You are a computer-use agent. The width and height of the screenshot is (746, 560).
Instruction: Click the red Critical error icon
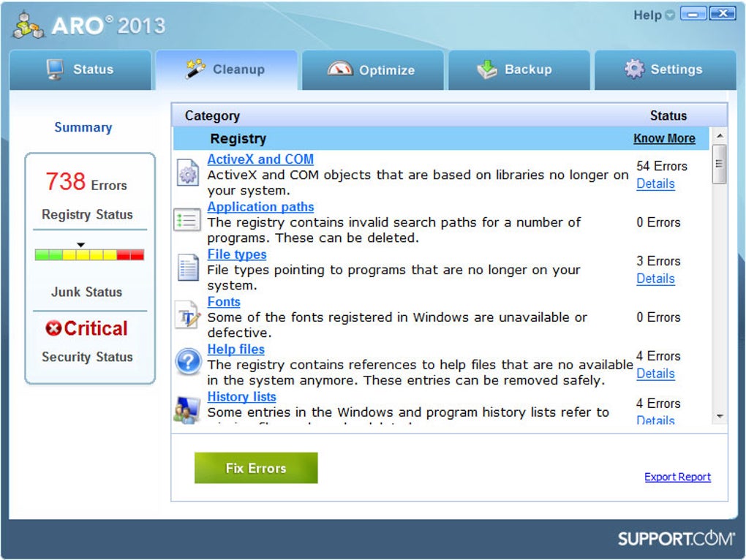pos(54,328)
